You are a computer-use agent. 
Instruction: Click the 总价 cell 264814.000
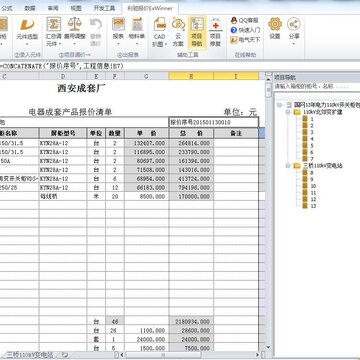191,143
